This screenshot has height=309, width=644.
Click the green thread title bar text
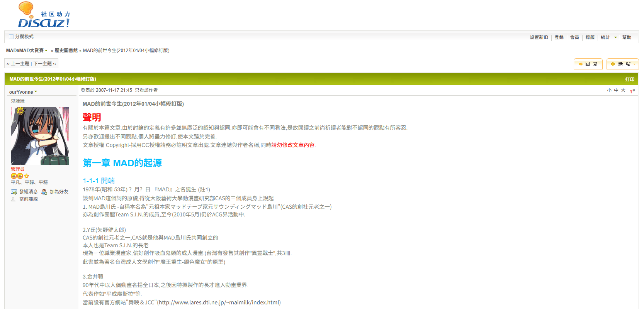pyautogui.click(x=53, y=79)
